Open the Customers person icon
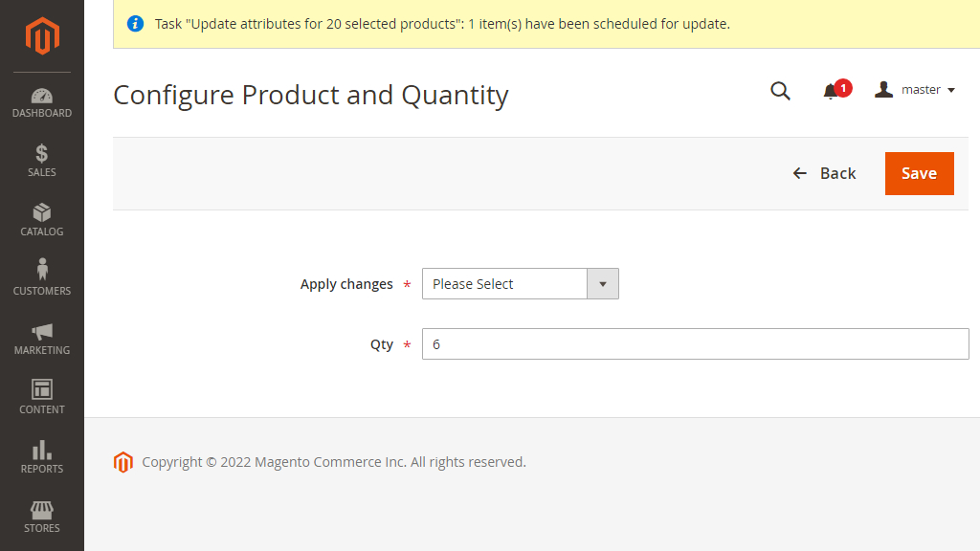980x551 pixels. (42, 269)
